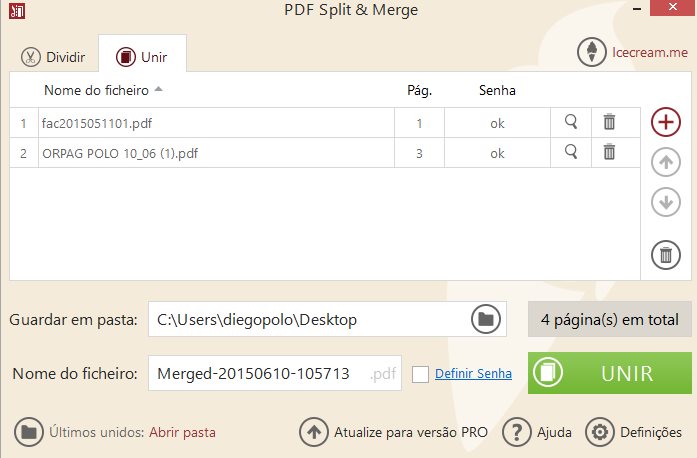Open the Ajuda help button
Viewport: 697px width, 458px height.
click(x=538, y=433)
